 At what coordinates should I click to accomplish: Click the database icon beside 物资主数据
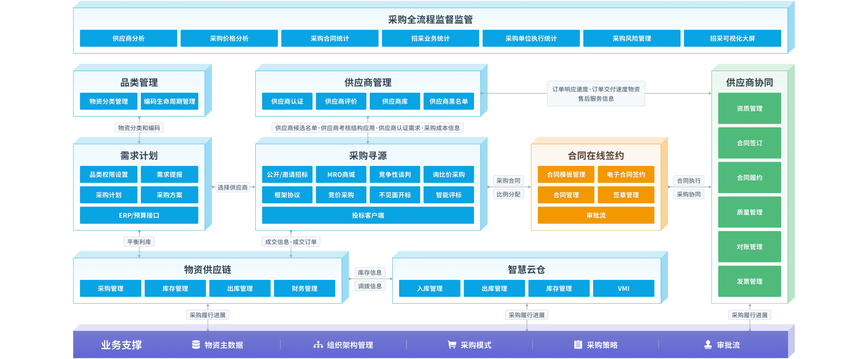point(196,345)
